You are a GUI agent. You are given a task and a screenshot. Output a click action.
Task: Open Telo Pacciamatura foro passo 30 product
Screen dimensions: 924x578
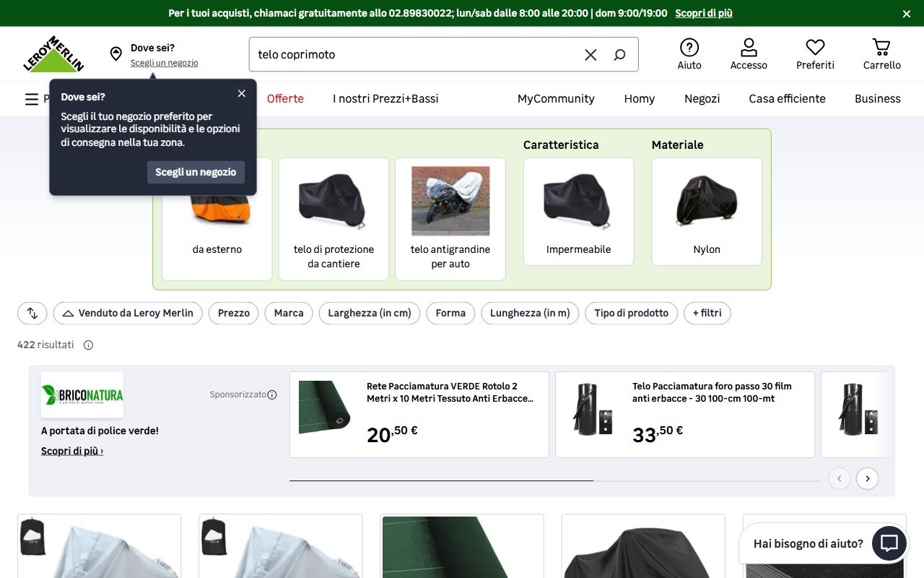[685, 415]
